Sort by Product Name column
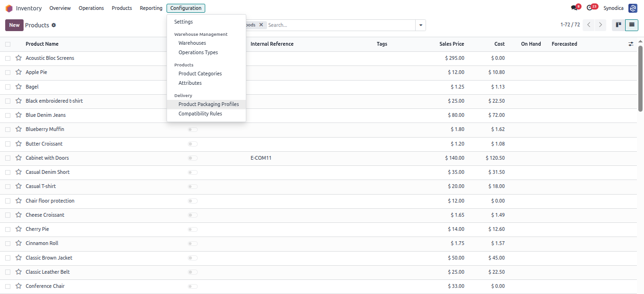 click(42, 44)
